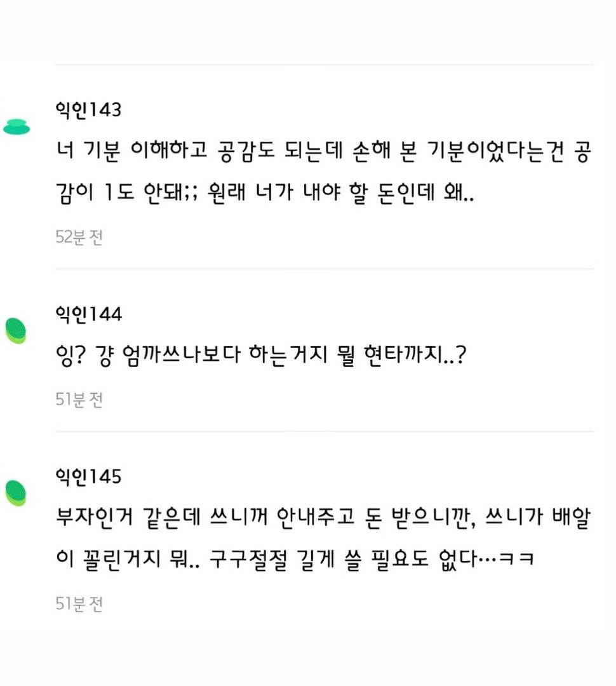Image resolution: width=616 pixels, height=686 pixels.
Task: Click the divider between 익인144 and 익인145
Action: coord(324,431)
